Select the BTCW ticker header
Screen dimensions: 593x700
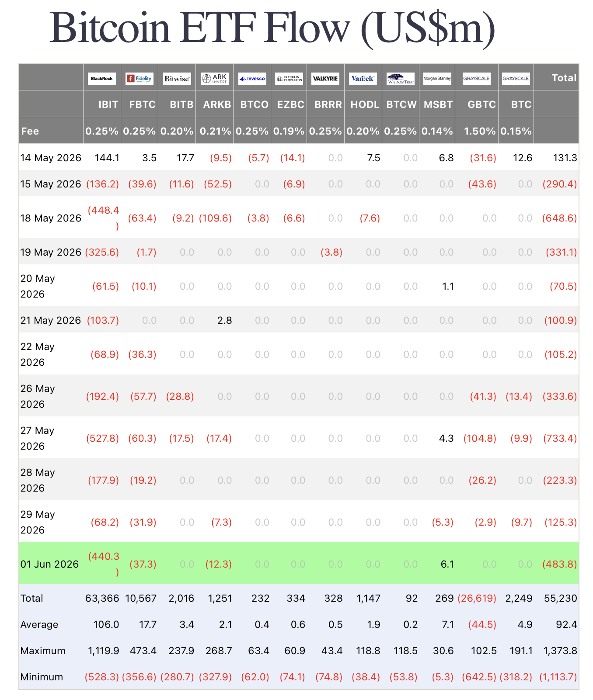[x=402, y=104]
